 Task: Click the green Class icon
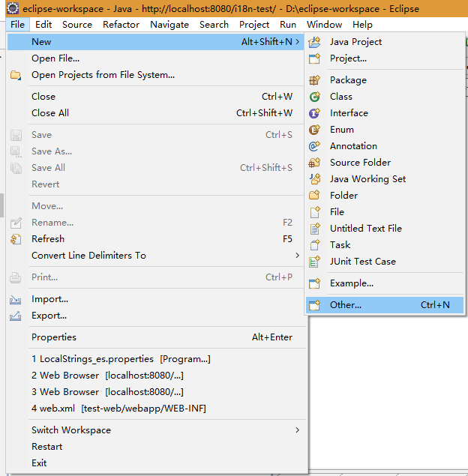click(314, 97)
